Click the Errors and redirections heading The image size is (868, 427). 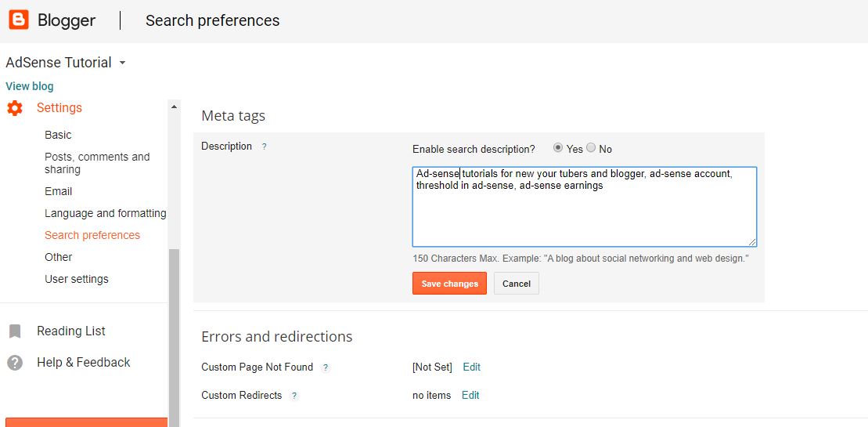tap(277, 337)
